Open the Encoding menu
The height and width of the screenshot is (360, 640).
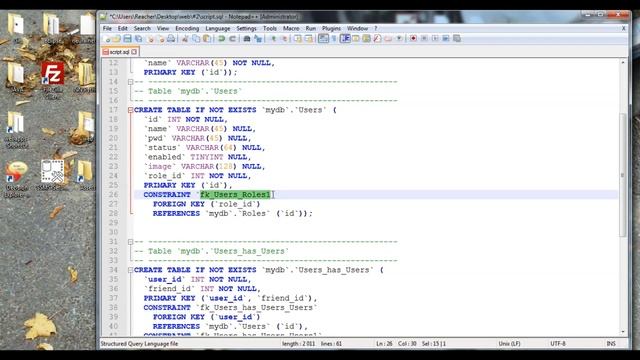(x=187, y=28)
